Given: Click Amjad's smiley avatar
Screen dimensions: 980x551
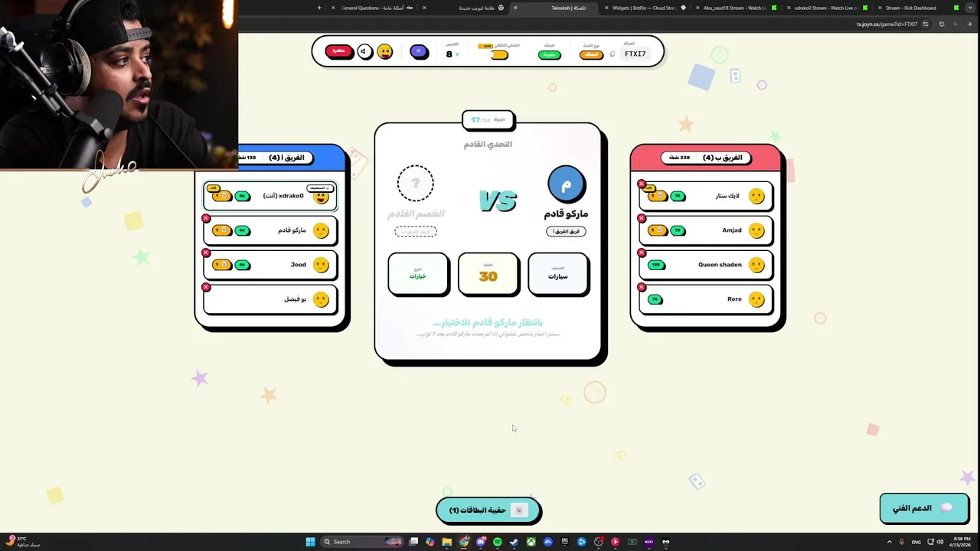Looking at the screenshot, I should [x=756, y=230].
